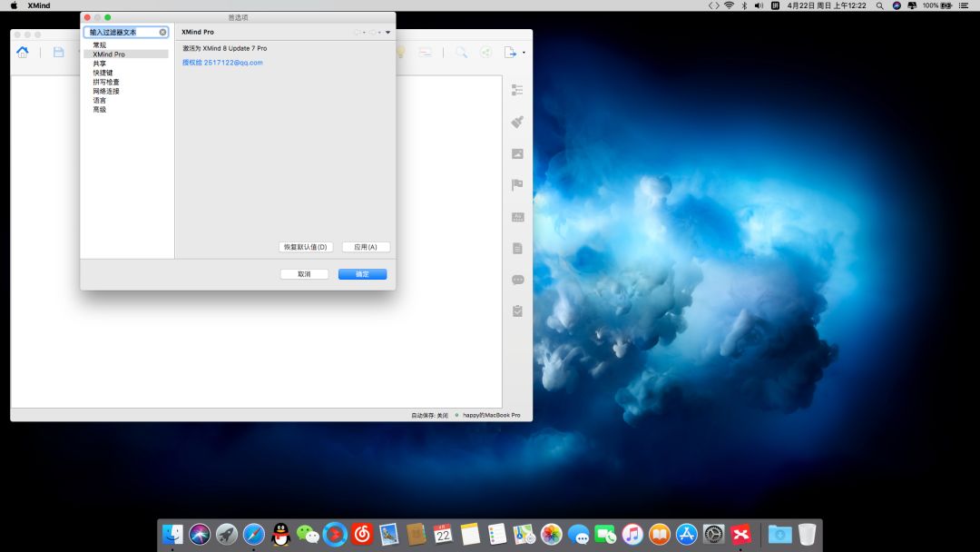The image size is (980, 552).
Task: Open QQ penguin app in dock
Action: [280, 535]
